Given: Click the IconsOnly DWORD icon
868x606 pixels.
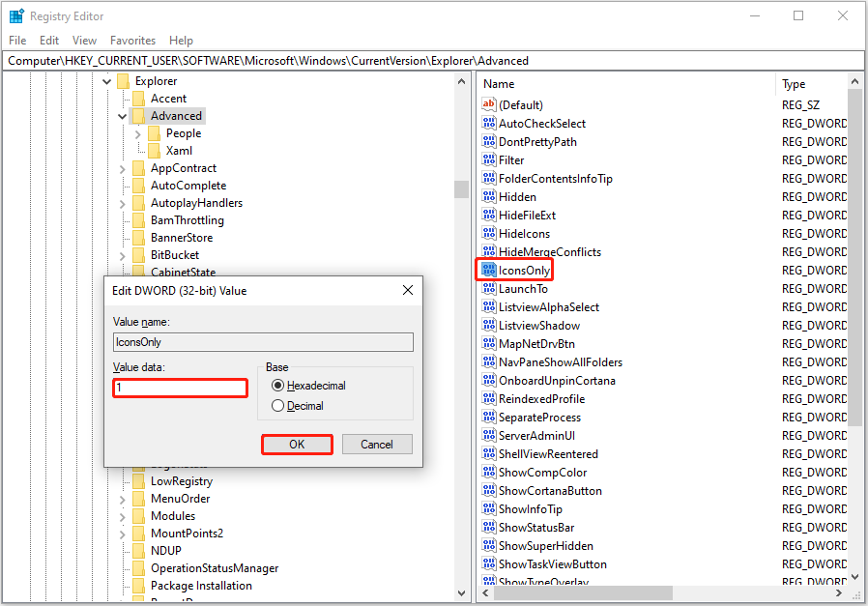Looking at the screenshot, I should click(490, 270).
